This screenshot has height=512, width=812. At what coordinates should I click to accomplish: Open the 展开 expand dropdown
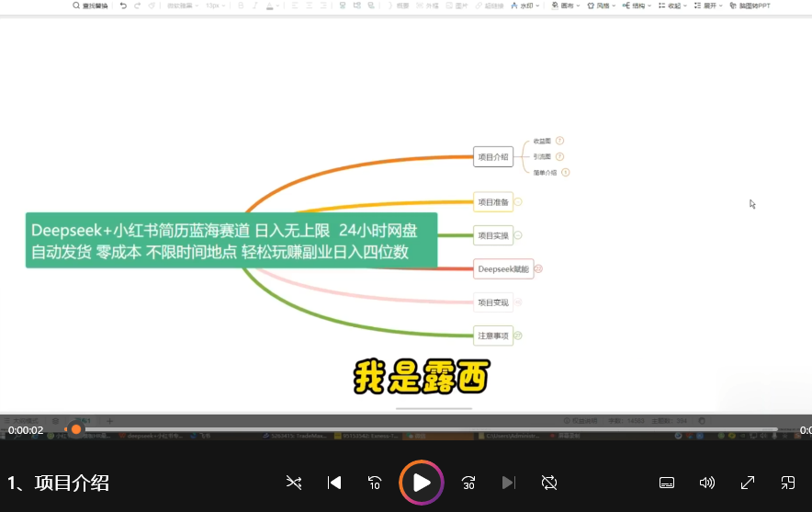[x=708, y=6]
